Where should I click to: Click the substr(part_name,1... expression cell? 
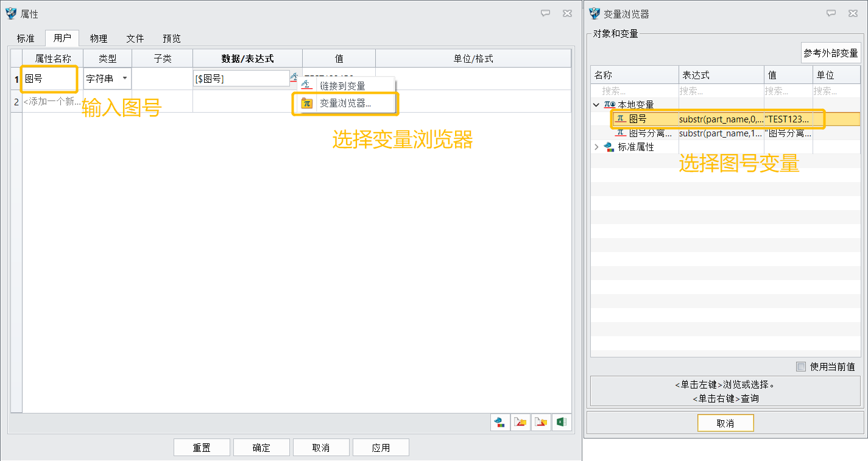coord(722,133)
